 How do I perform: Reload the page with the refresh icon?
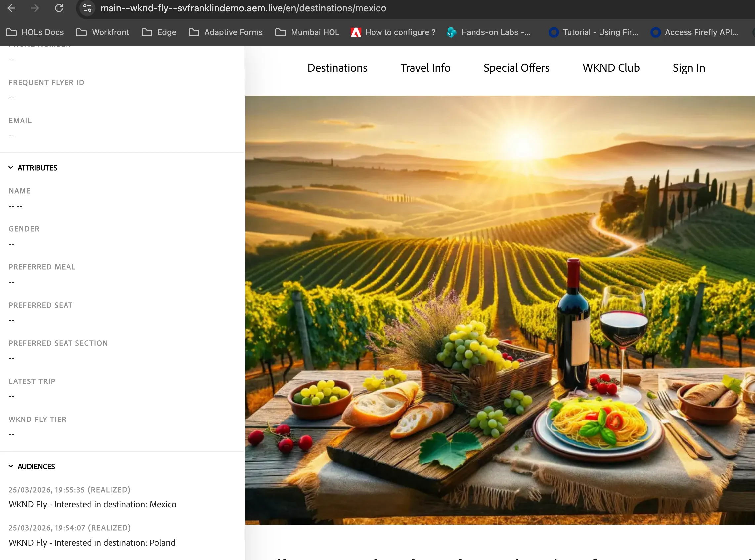click(59, 8)
